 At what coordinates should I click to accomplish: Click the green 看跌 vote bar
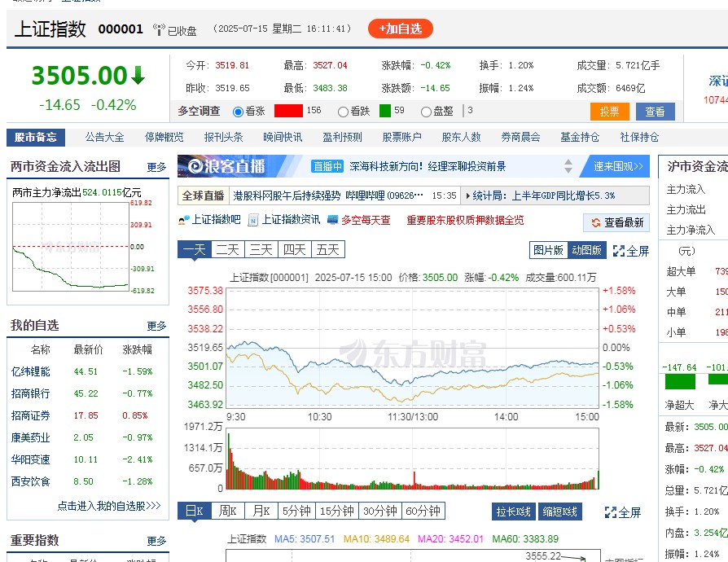385,111
